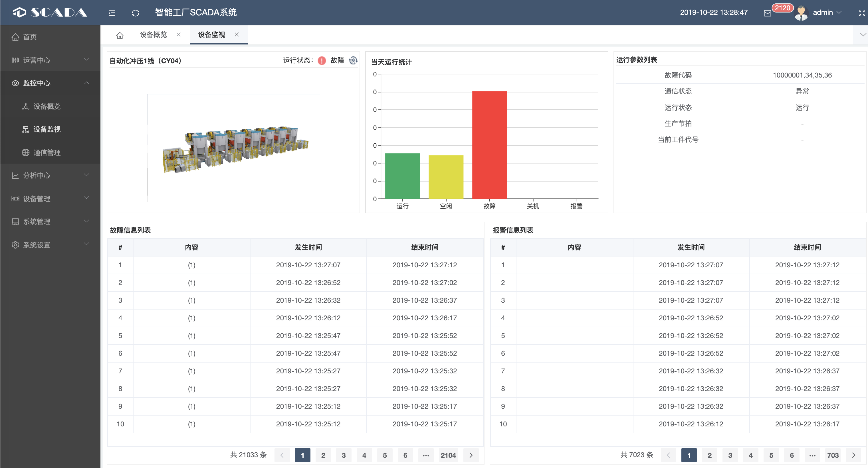Open the mail notifications envelope icon
This screenshot has width=868, height=468.
(x=768, y=13)
